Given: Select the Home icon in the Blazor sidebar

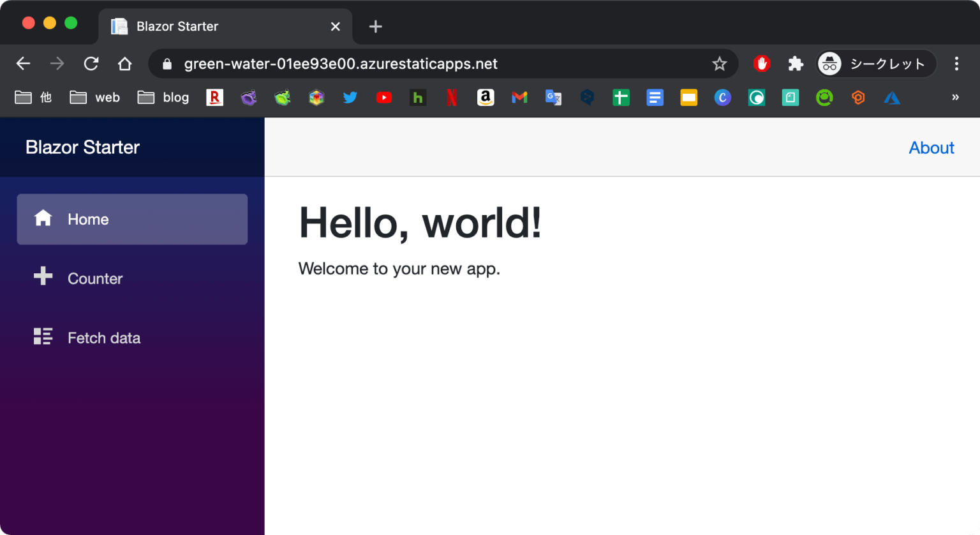Looking at the screenshot, I should pos(43,218).
